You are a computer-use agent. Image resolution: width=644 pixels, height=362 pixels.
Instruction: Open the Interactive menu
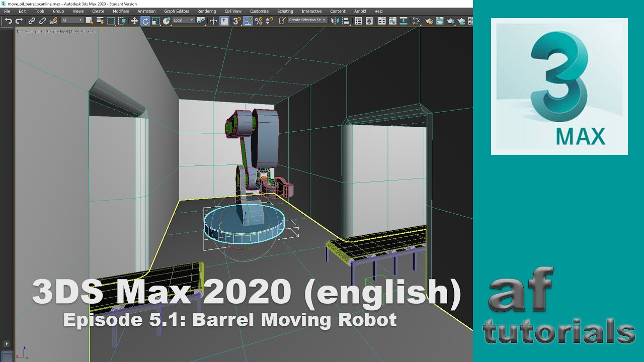point(311,11)
